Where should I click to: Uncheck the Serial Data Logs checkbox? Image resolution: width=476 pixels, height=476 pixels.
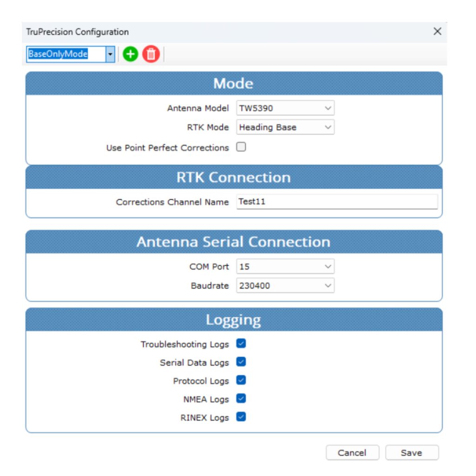click(241, 362)
